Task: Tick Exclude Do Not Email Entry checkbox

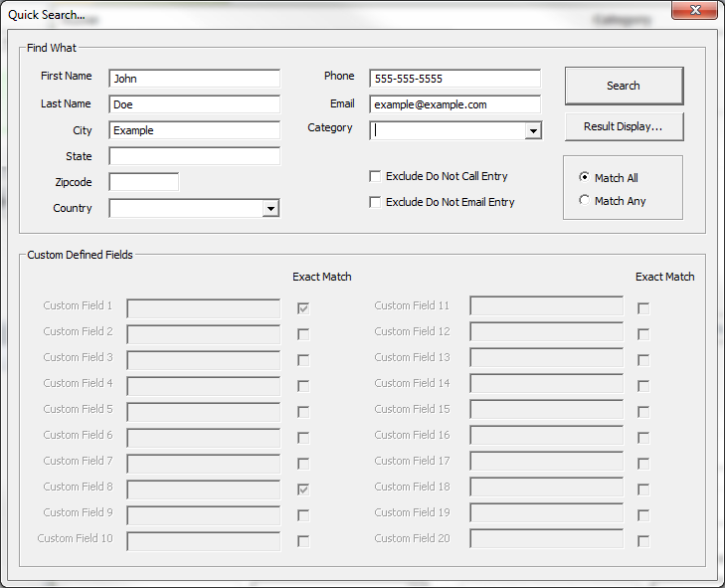Action: point(375,202)
